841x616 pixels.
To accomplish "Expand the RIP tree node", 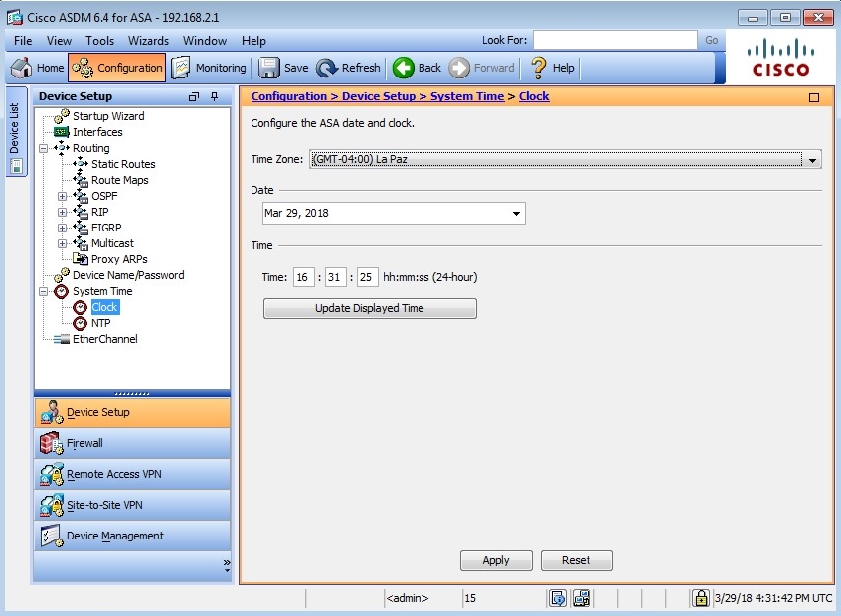I will tap(63, 212).
